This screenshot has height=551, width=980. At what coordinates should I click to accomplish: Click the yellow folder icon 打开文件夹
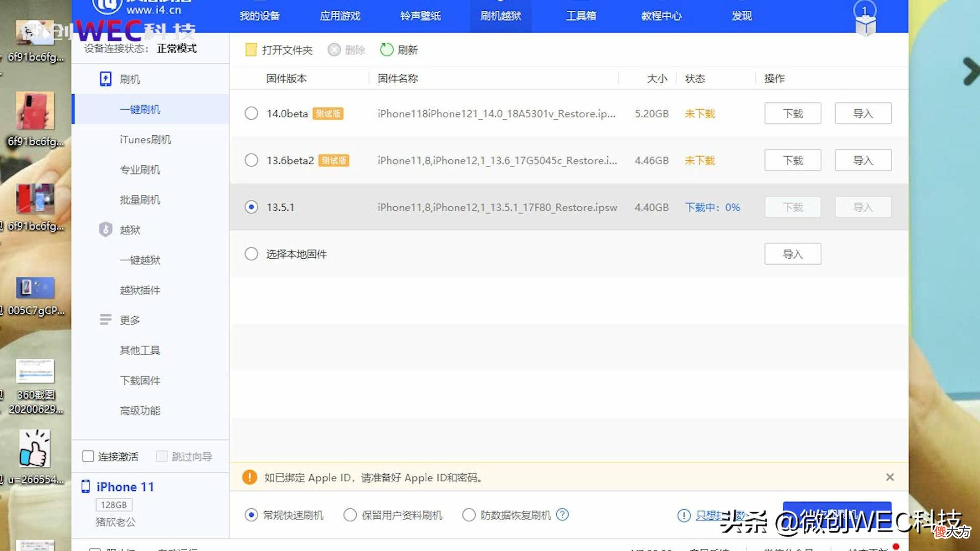[x=251, y=49]
